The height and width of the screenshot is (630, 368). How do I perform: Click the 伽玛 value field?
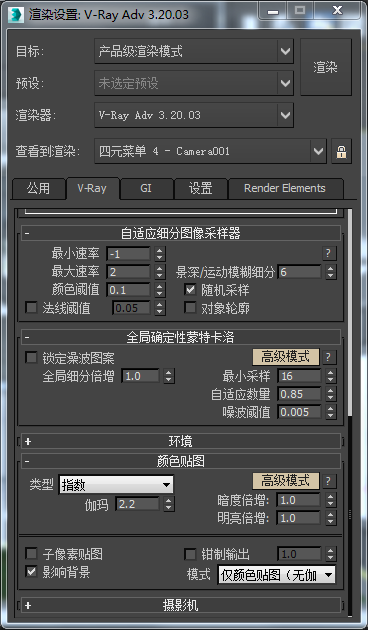click(x=137, y=504)
